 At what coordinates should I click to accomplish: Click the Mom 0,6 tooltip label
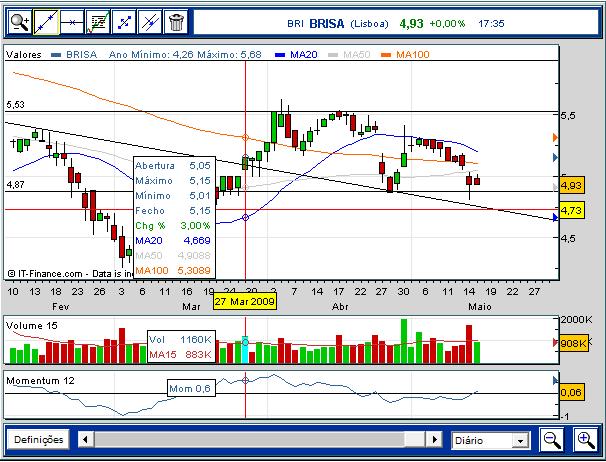pos(190,389)
